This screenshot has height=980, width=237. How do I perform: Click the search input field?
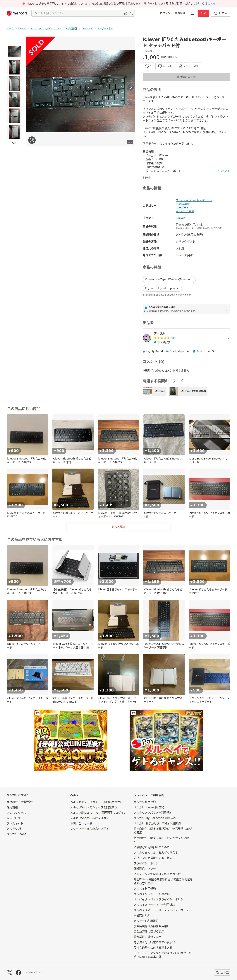78,13
